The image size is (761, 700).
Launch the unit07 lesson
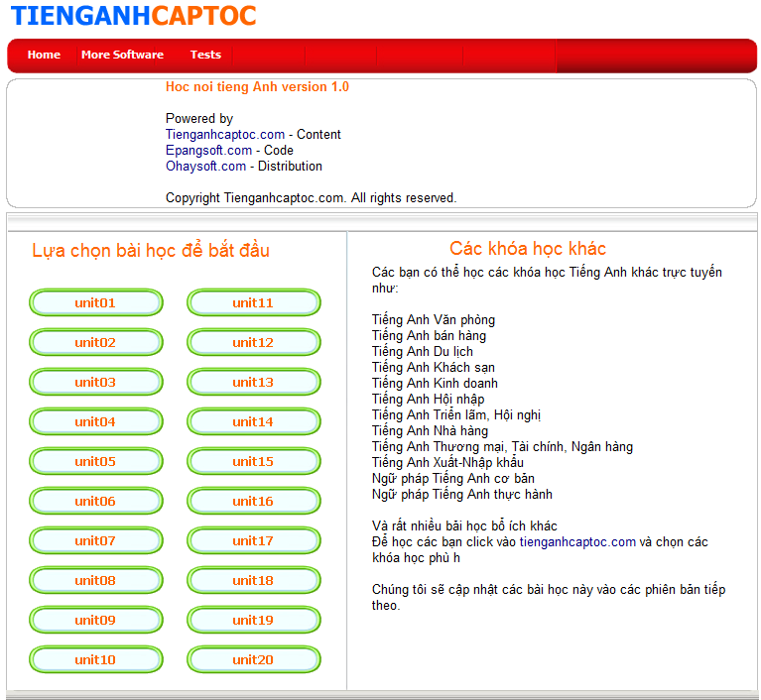click(x=95, y=541)
